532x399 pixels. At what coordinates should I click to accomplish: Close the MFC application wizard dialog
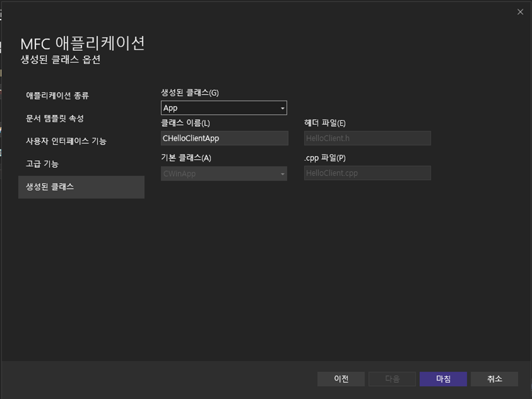pyautogui.click(x=520, y=12)
